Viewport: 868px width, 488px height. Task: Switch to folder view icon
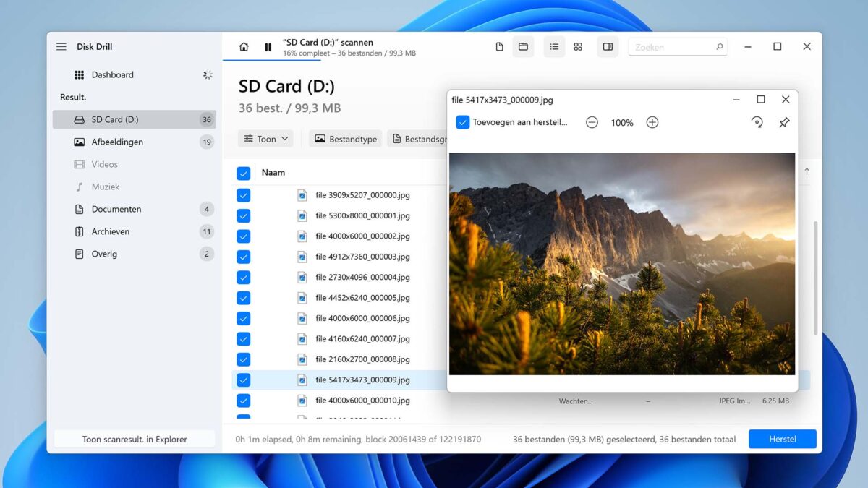click(523, 47)
